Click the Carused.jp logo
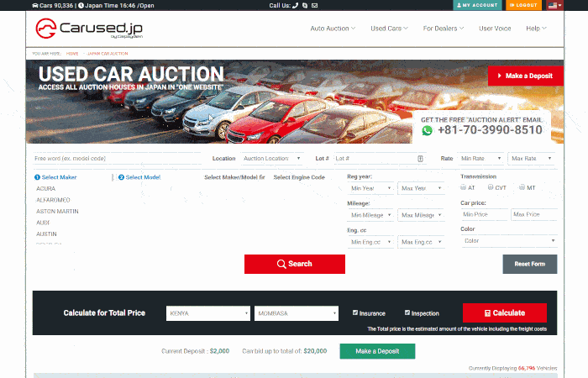The height and width of the screenshot is (378, 588). click(x=89, y=29)
